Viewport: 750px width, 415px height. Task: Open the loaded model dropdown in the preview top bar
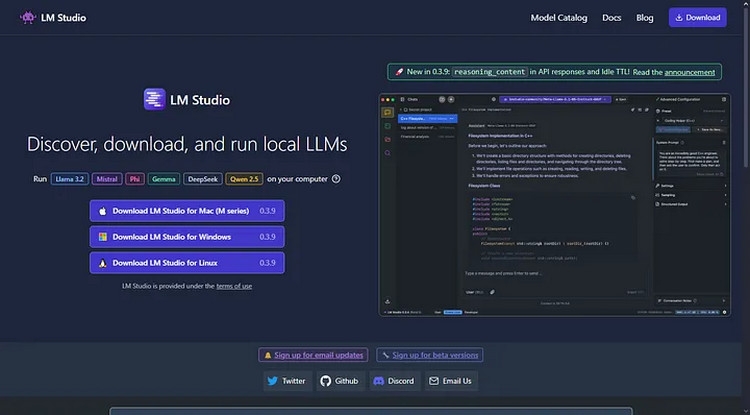tap(555, 99)
